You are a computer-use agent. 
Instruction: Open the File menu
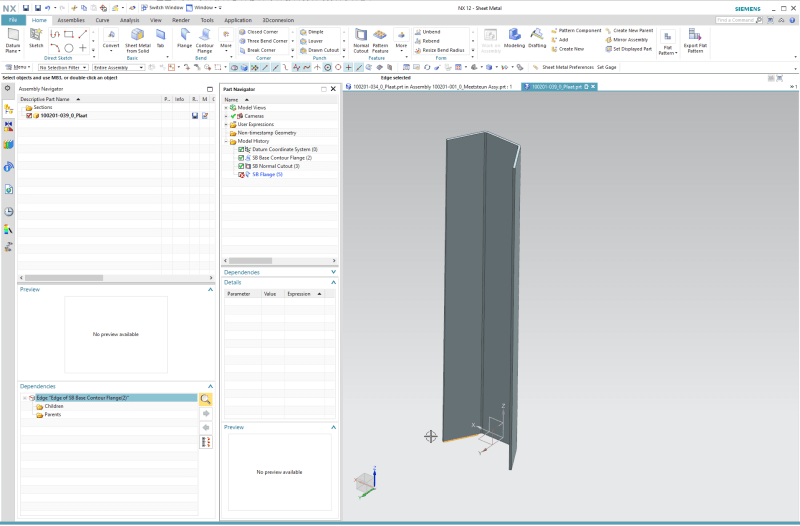(13, 20)
